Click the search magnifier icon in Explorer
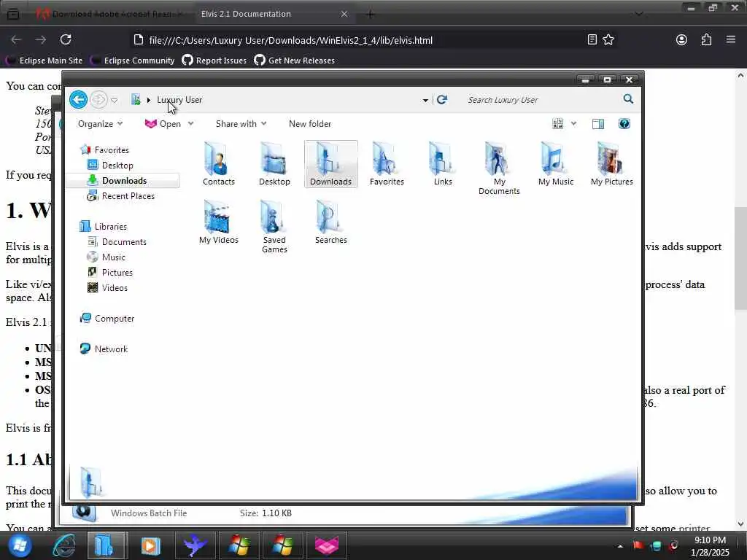747x560 pixels. point(628,99)
